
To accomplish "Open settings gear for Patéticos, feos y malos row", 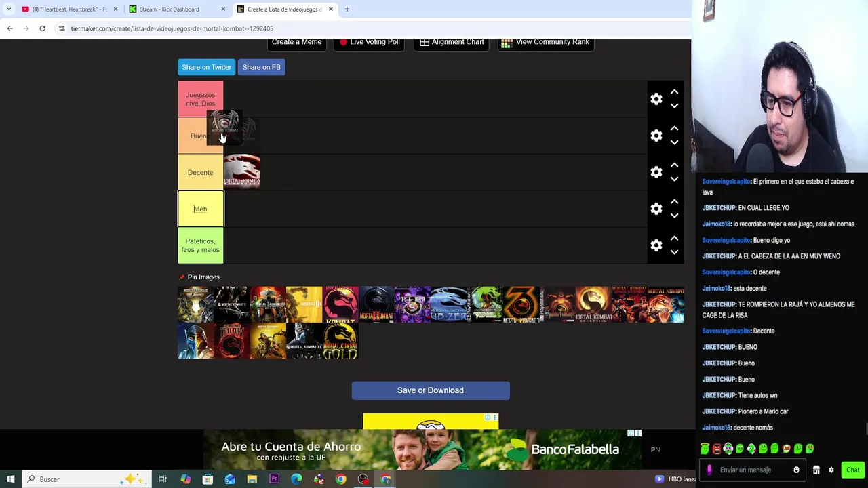I will click(x=656, y=245).
